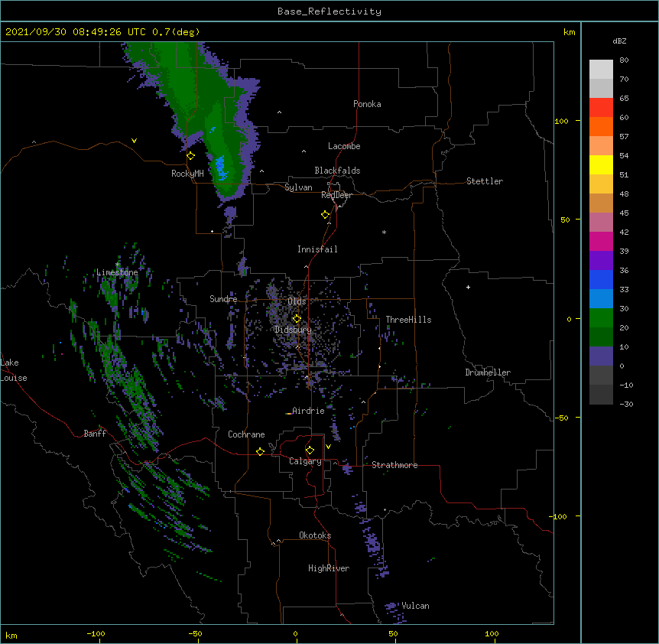Screen dimensions: 659x644
Task: Click the Lacombe city label
Action: 344,146
